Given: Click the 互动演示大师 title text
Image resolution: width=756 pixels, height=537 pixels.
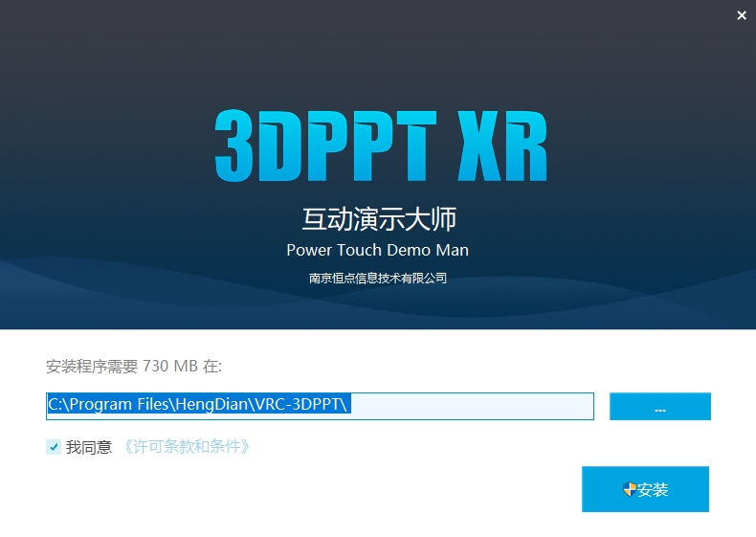Looking at the screenshot, I should (x=379, y=219).
